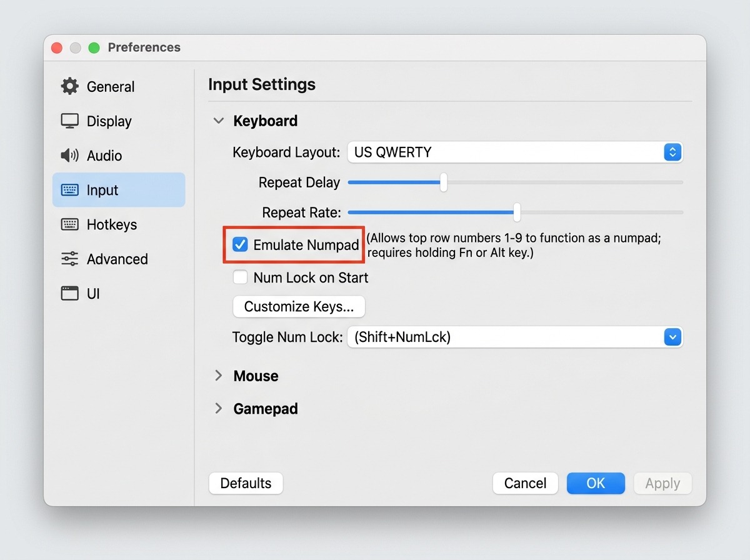Click the Repeat Rate slider handle
This screenshot has width=750, height=560.
(x=517, y=212)
